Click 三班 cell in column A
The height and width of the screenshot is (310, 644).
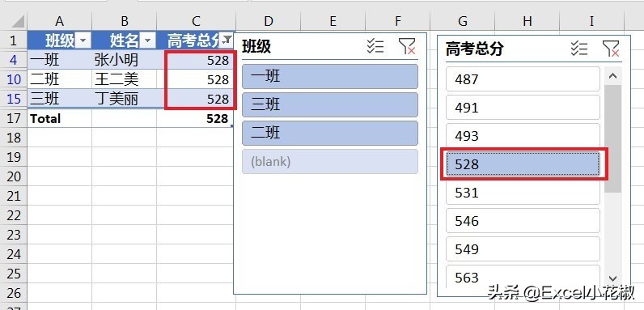coord(60,99)
